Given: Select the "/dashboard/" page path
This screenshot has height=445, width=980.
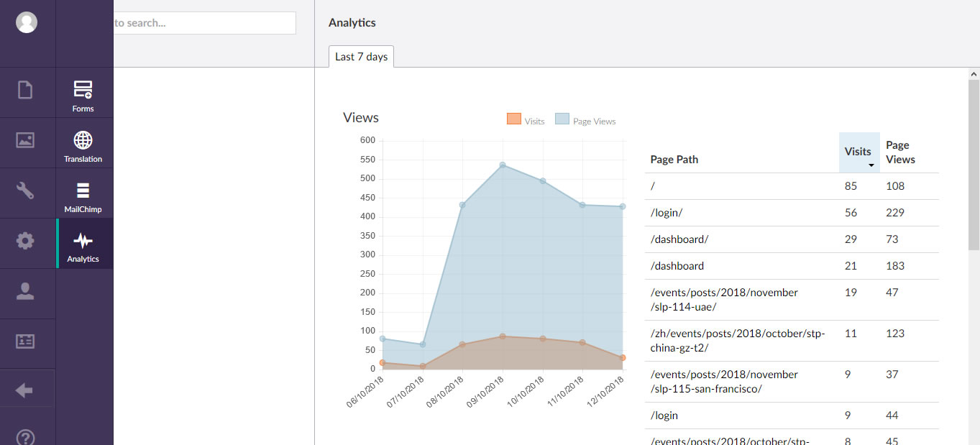Looking at the screenshot, I should (679, 239).
